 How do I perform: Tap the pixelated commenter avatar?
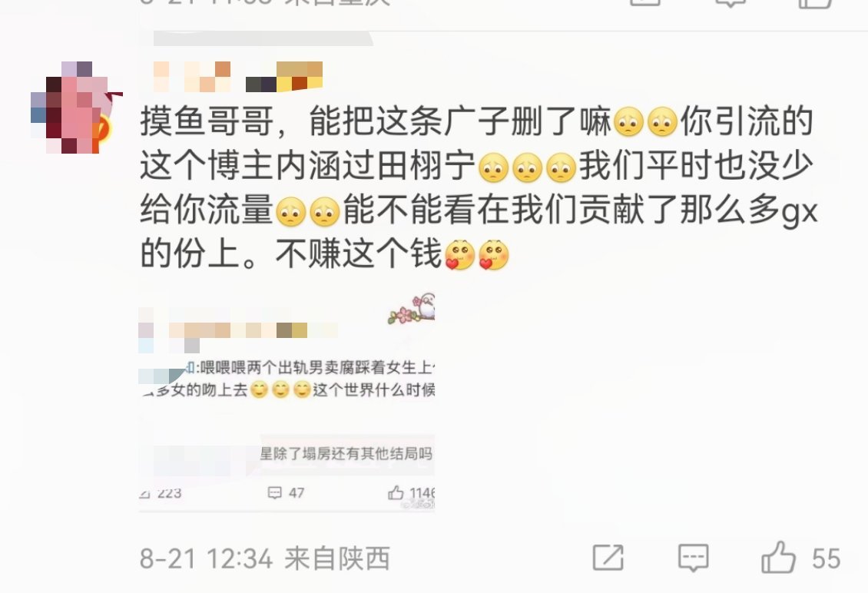coord(76,108)
